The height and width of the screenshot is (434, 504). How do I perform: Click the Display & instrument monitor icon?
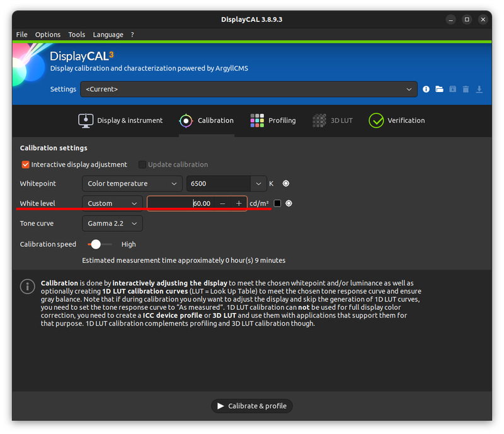coord(85,120)
